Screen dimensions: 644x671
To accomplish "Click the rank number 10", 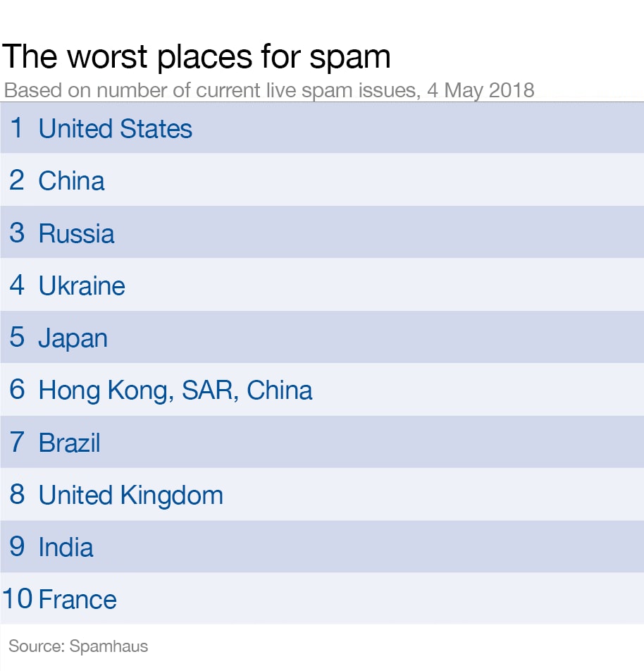I will pyautogui.click(x=18, y=598).
